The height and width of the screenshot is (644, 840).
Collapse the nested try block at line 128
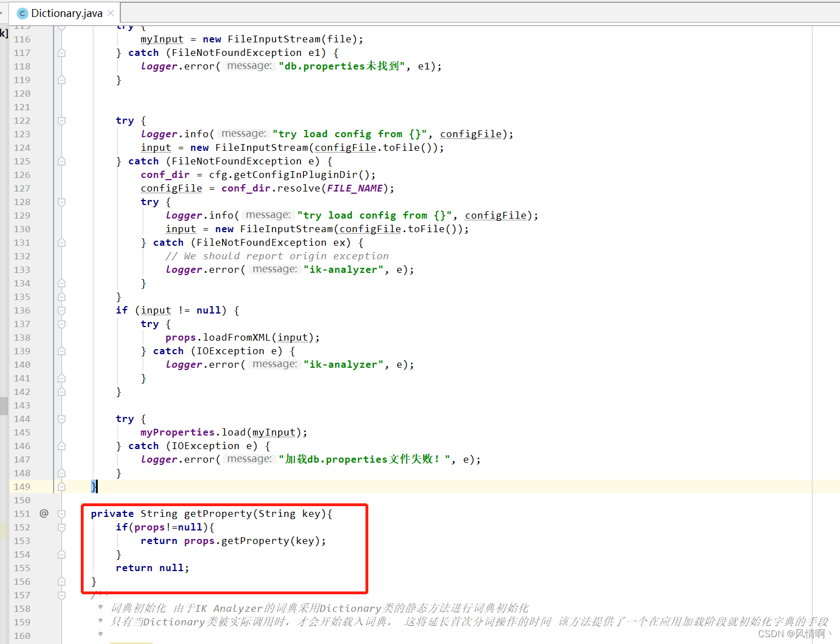(62, 202)
